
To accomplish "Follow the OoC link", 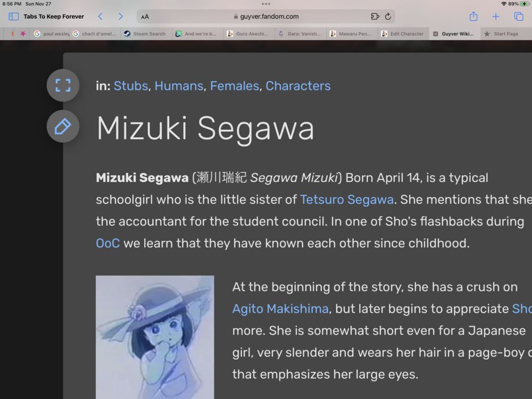I will pyautogui.click(x=107, y=243).
